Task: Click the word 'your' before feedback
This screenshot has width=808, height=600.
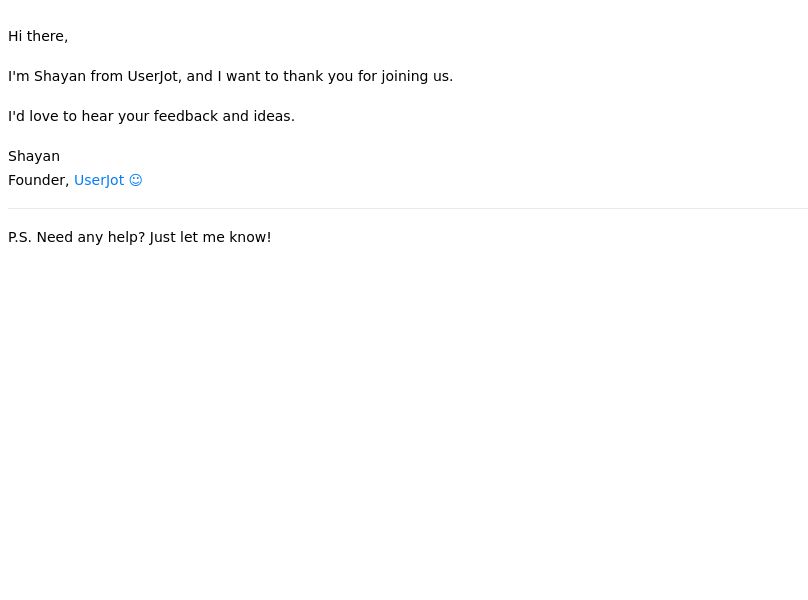Action: pos(133,116)
